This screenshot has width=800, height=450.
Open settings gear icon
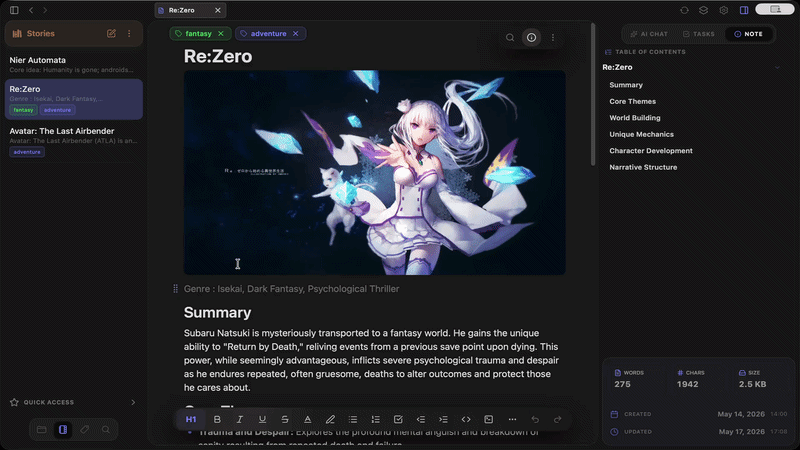click(723, 10)
